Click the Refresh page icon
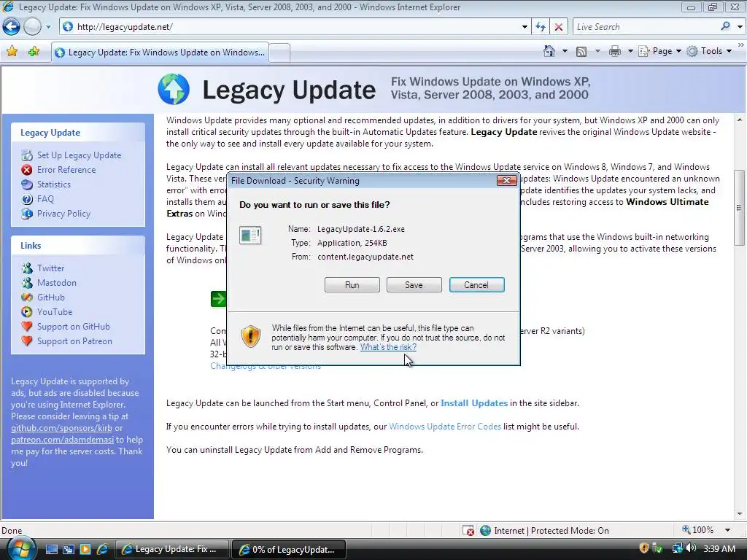 pos(541,27)
